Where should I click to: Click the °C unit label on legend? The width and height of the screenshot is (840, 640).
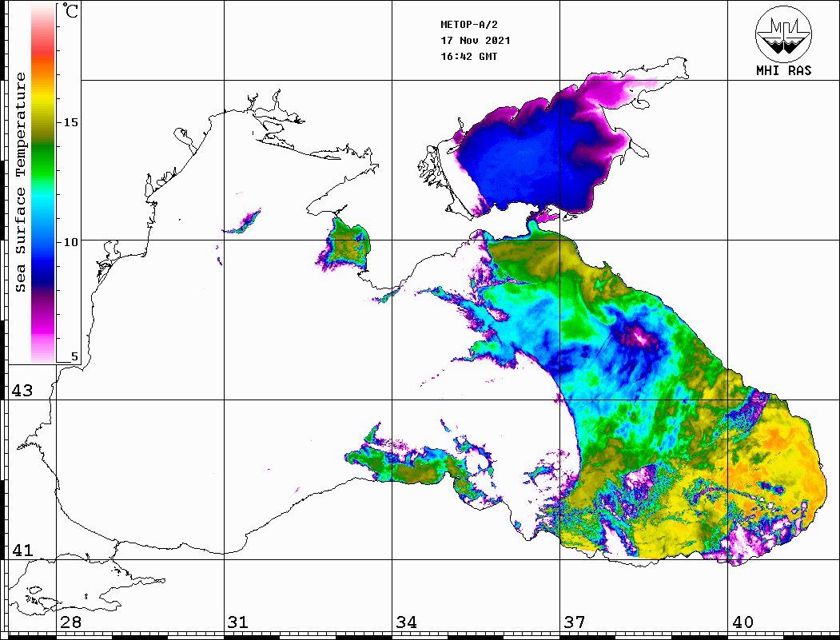[70, 10]
